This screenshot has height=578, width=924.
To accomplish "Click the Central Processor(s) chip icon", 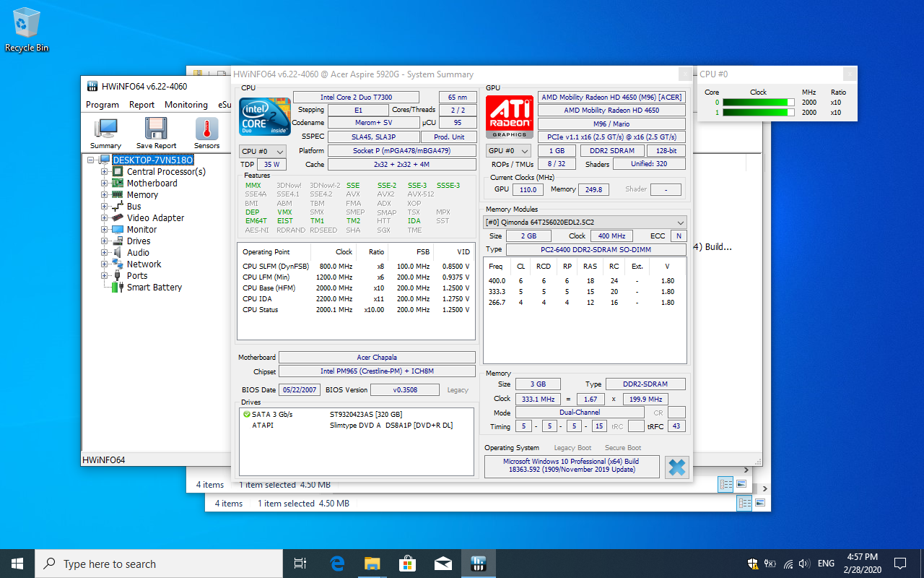I will pos(118,171).
